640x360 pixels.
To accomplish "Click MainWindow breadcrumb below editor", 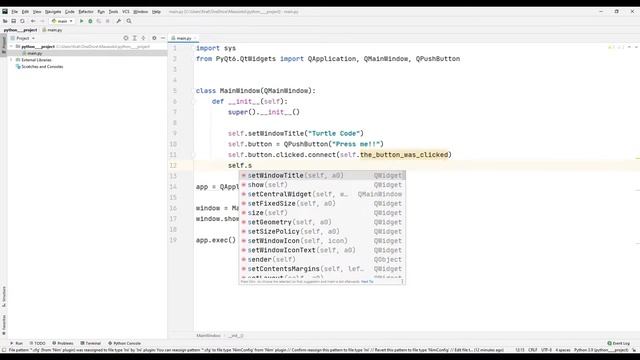I will (209, 336).
